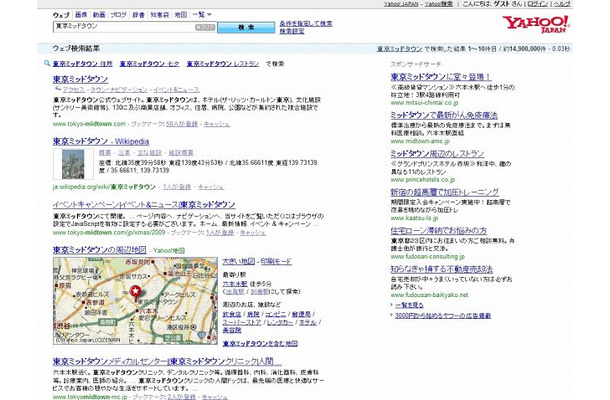Viewport: 610px width, 400px height.
Task: Click the blue 検索 button
Action: click(246, 27)
